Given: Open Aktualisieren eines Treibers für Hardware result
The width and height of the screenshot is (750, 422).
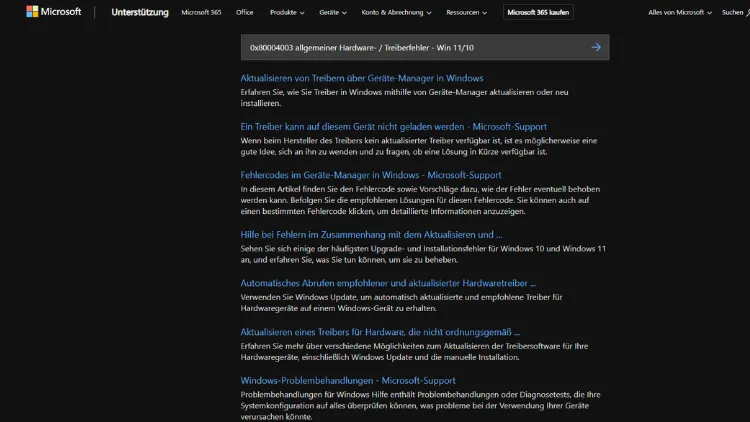Looking at the screenshot, I should tap(380, 331).
